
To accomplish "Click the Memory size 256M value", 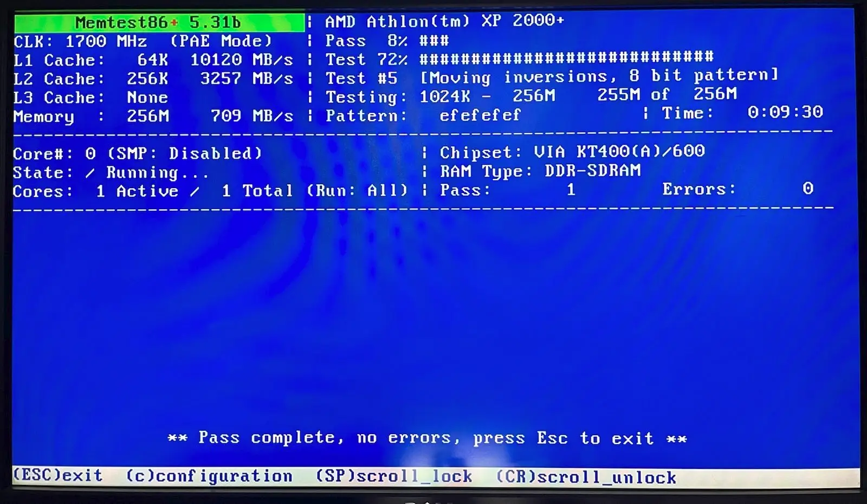I will 148,116.
